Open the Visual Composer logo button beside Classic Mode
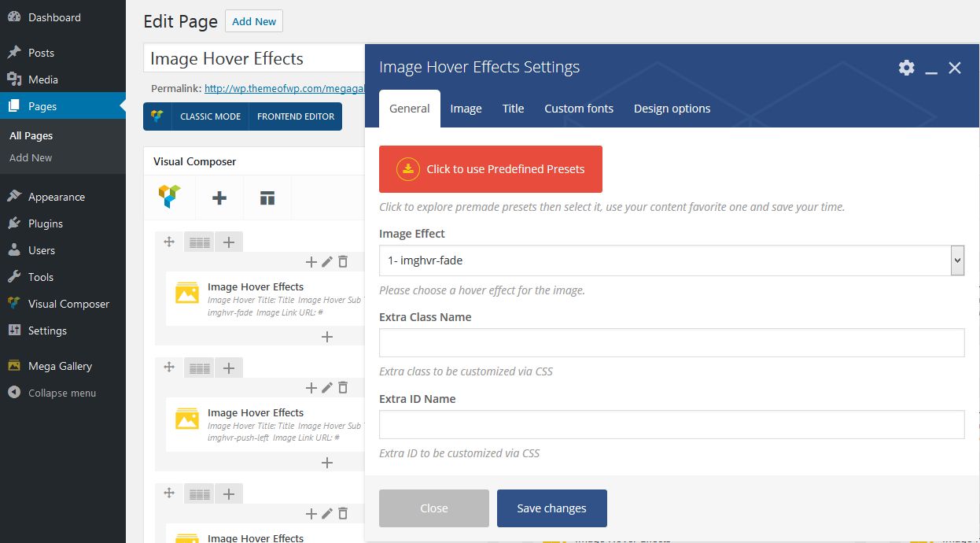Viewport: 980px width, 543px height. tap(157, 116)
